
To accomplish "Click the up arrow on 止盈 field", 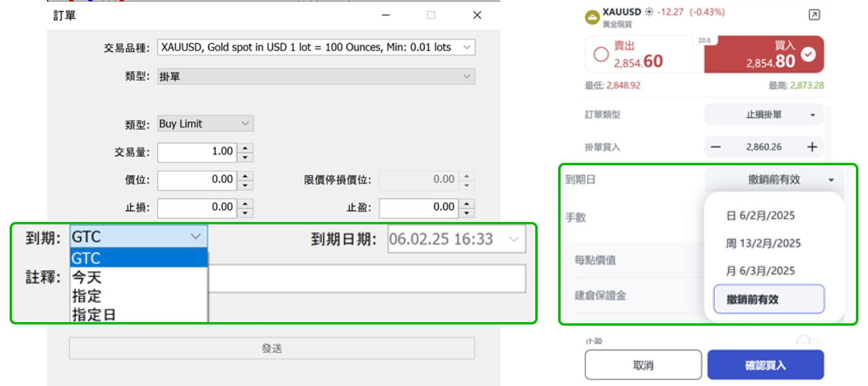I will tap(468, 204).
